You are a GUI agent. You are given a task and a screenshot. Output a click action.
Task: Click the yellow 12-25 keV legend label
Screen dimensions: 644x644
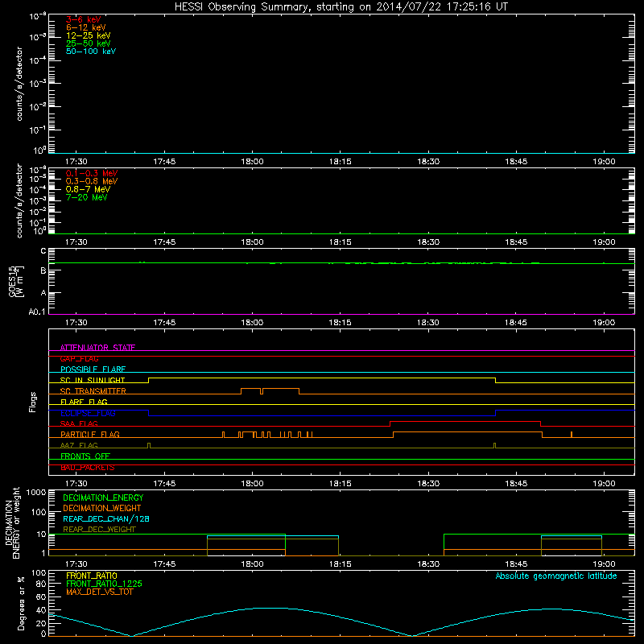coord(89,35)
